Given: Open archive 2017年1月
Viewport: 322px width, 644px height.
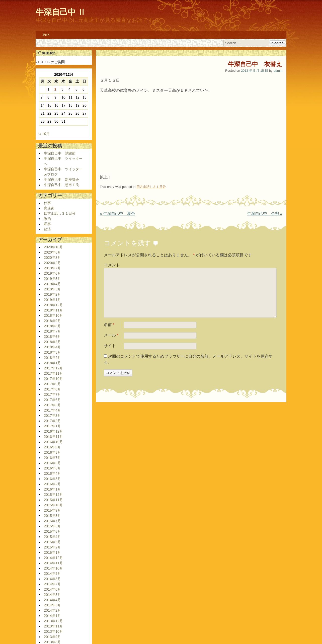Looking at the screenshot, I should [x=52, y=426].
